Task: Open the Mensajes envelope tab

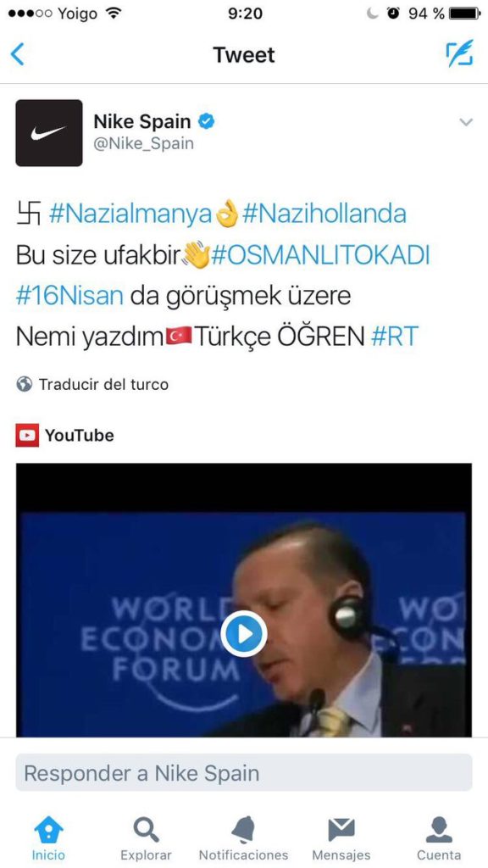Action: [341, 837]
